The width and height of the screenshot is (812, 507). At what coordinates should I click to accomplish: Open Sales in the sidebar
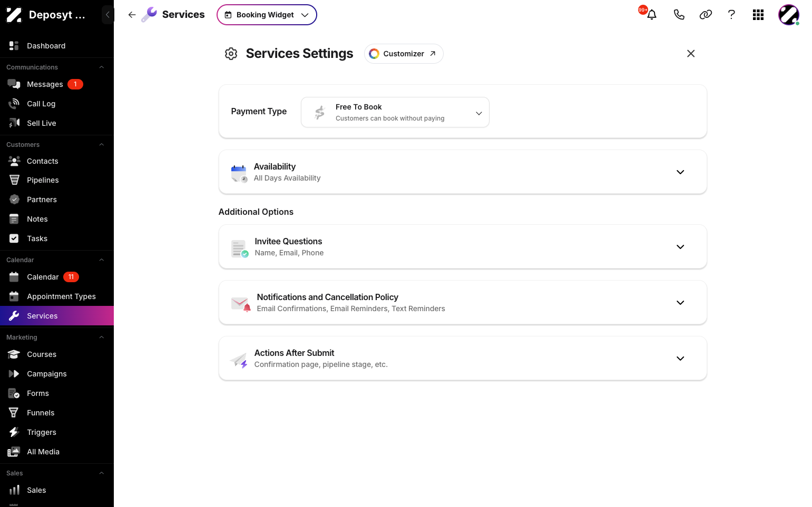tap(57, 490)
